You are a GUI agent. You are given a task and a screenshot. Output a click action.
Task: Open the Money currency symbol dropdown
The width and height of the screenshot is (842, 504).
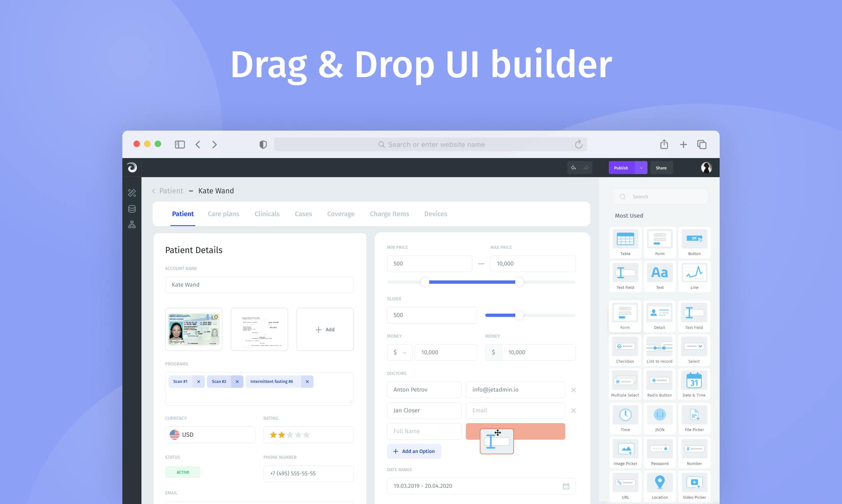[x=399, y=352]
